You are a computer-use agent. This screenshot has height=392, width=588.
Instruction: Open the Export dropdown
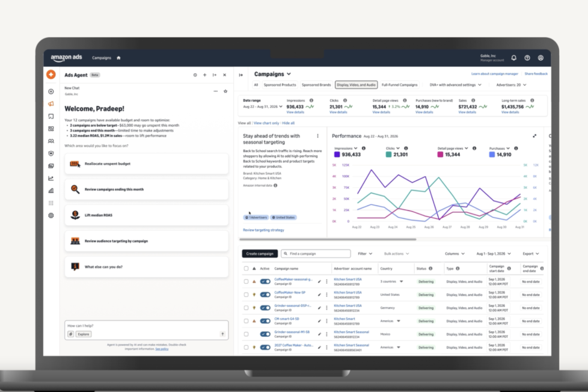tap(531, 254)
